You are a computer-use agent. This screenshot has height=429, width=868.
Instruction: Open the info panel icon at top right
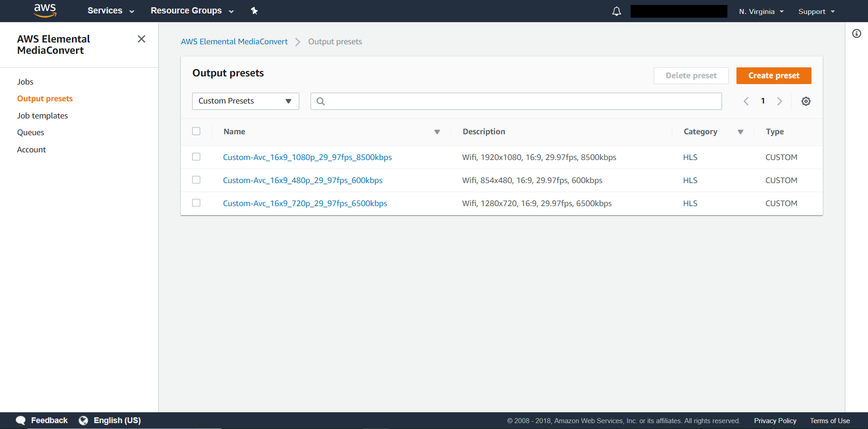(x=857, y=33)
